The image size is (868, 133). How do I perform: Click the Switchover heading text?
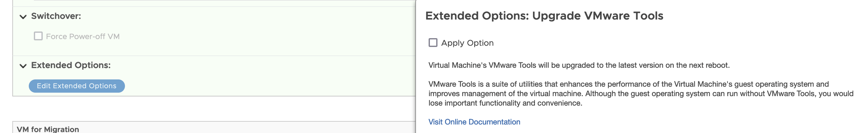[56, 16]
